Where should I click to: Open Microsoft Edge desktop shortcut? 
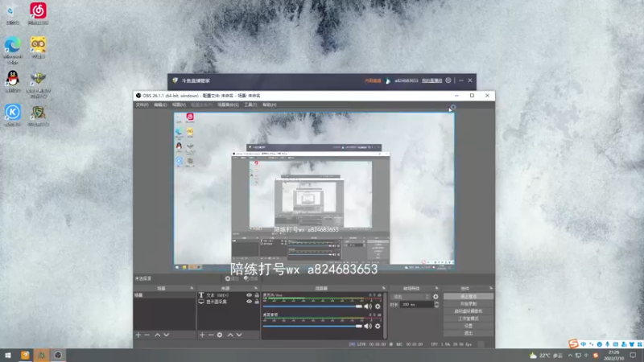(x=13, y=50)
